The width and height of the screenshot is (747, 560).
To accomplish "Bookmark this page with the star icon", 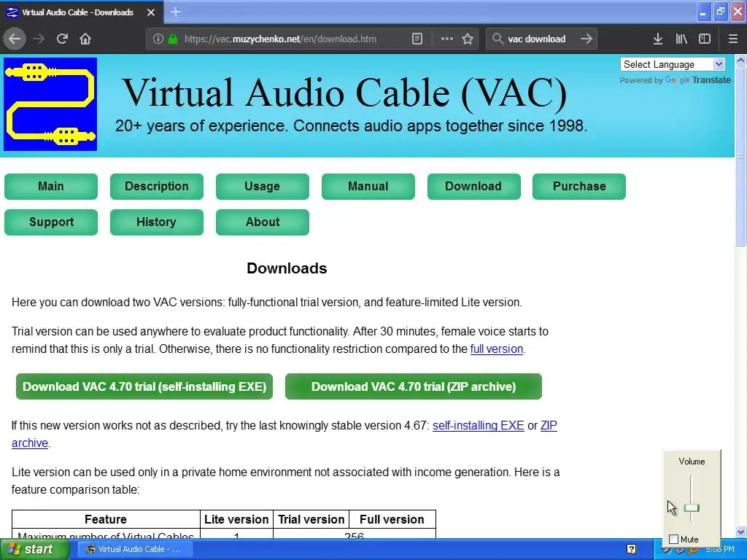I will (x=468, y=39).
